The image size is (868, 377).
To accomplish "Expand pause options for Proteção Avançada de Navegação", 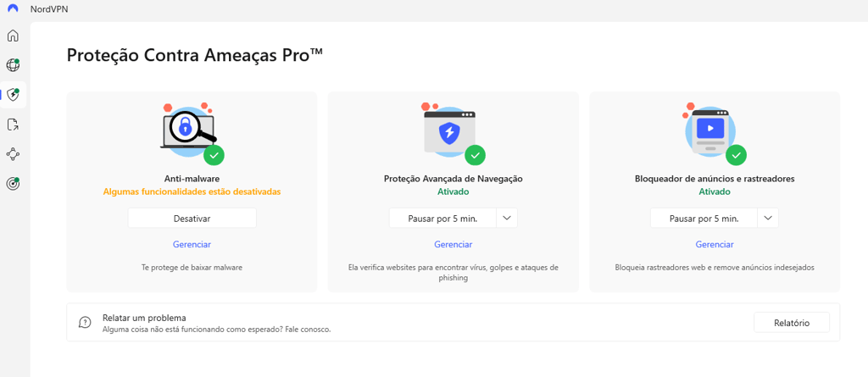I will coord(507,218).
